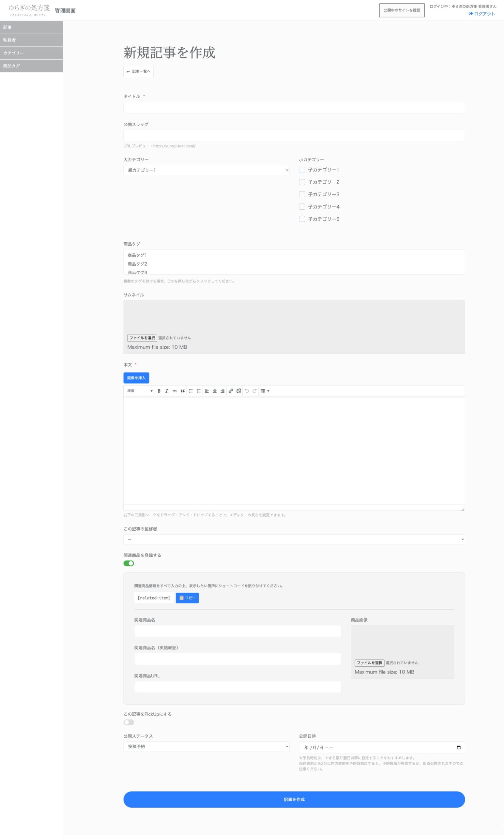Click the blockquote icon in the toolbar

coord(182,391)
